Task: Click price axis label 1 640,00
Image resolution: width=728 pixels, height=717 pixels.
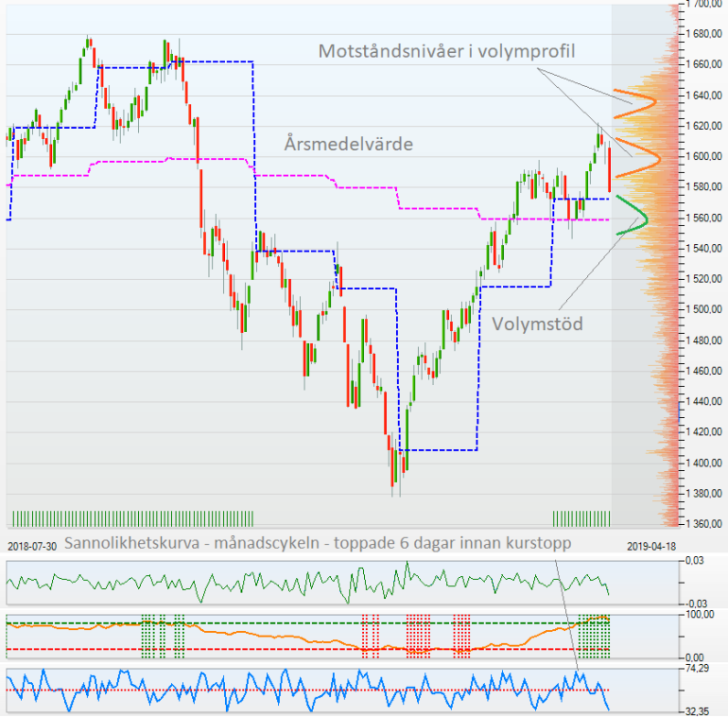Action: 703,96
